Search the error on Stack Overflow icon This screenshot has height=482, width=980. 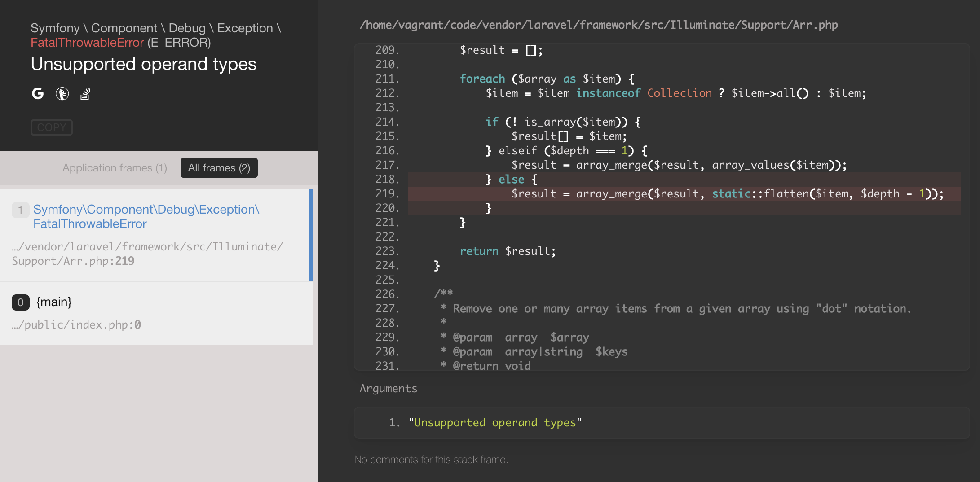point(85,93)
